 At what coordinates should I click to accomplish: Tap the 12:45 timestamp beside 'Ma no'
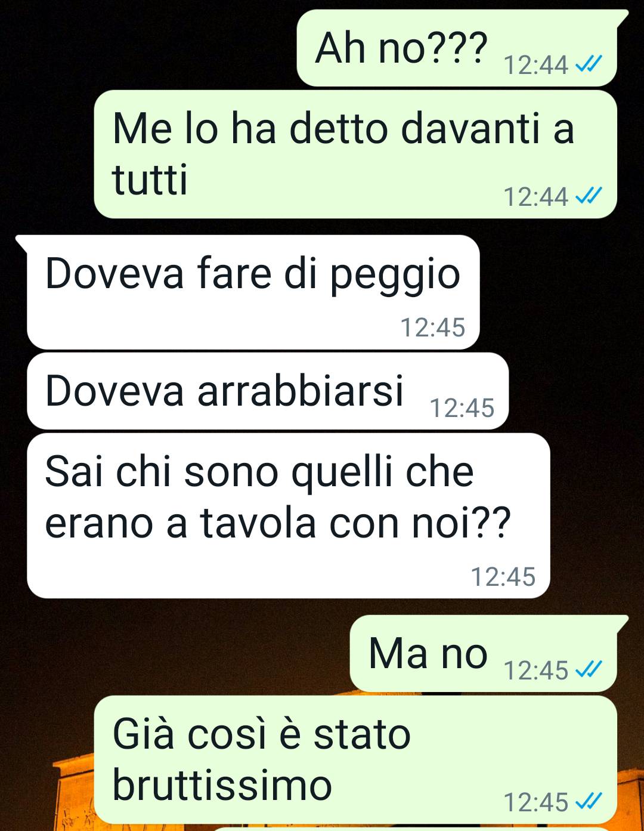pyautogui.click(x=535, y=671)
